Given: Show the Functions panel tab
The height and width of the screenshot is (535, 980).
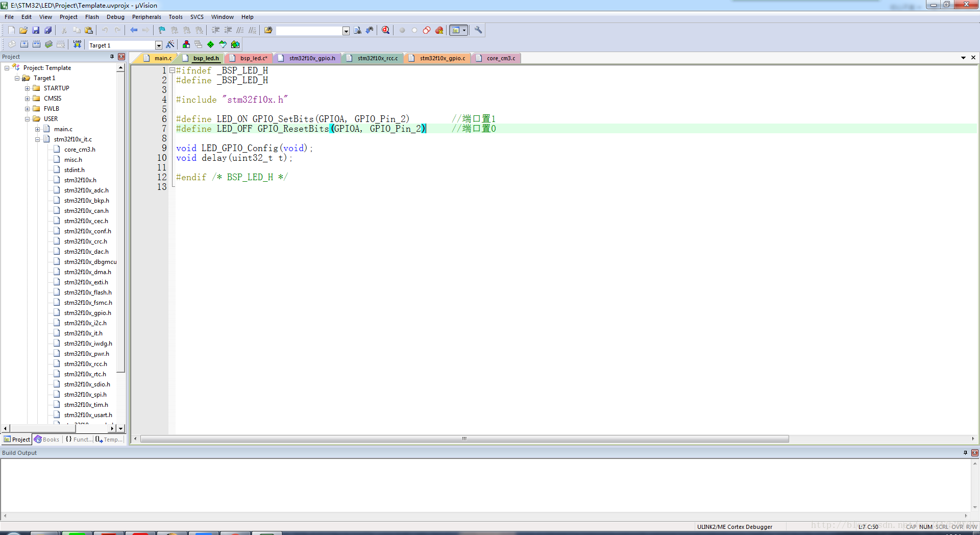Looking at the screenshot, I should pos(79,440).
